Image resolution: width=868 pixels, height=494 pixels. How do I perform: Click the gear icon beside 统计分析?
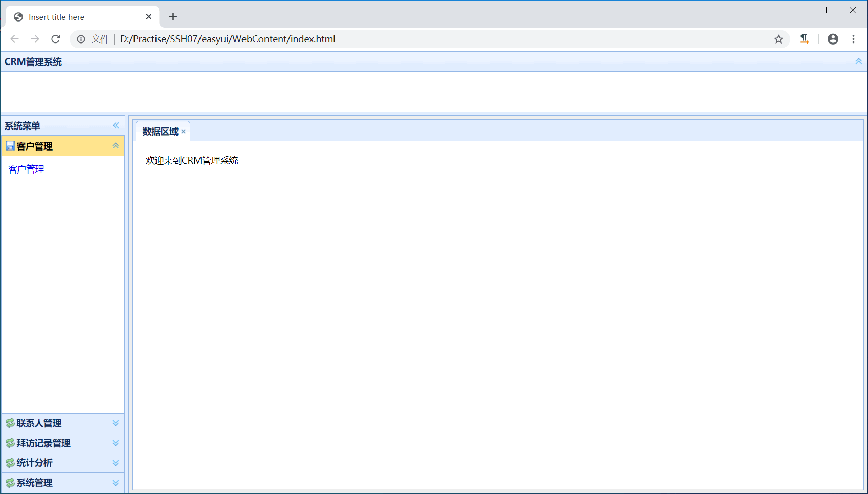(x=9, y=463)
